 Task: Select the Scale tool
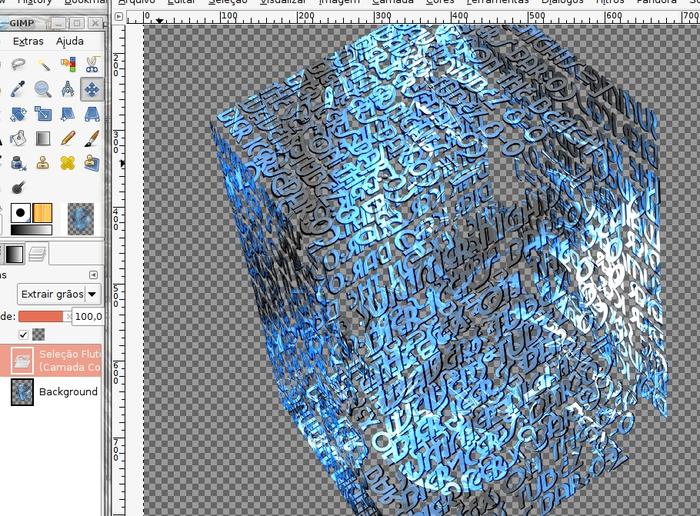(x=43, y=114)
